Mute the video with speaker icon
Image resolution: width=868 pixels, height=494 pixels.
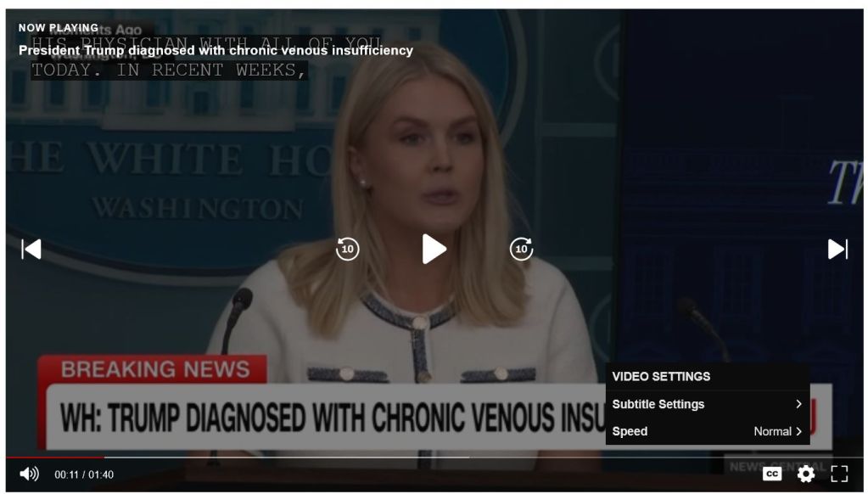point(29,474)
